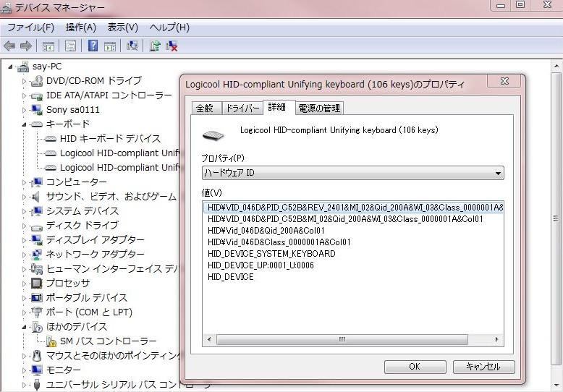The height and width of the screenshot is (392, 563).
Task: Select HID_DEVICE_UP:0001_U:0006 value
Action: click(261, 265)
